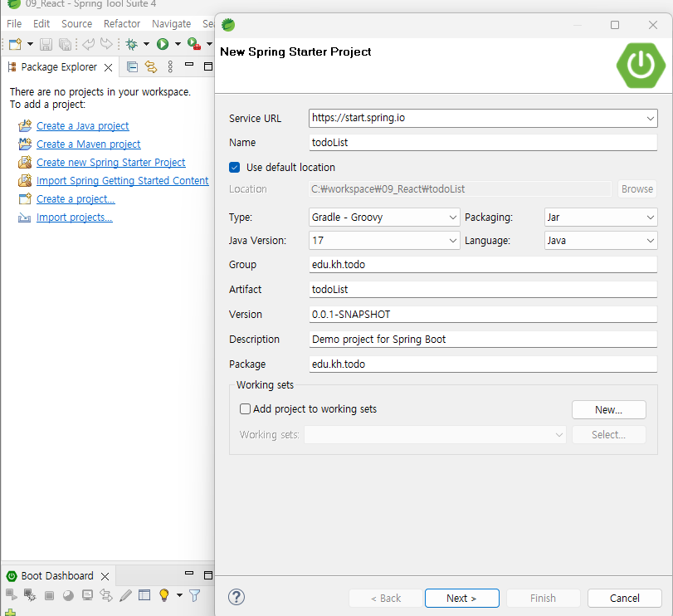Click the Debug bug icon
This screenshot has height=616, width=673.
pos(131,44)
